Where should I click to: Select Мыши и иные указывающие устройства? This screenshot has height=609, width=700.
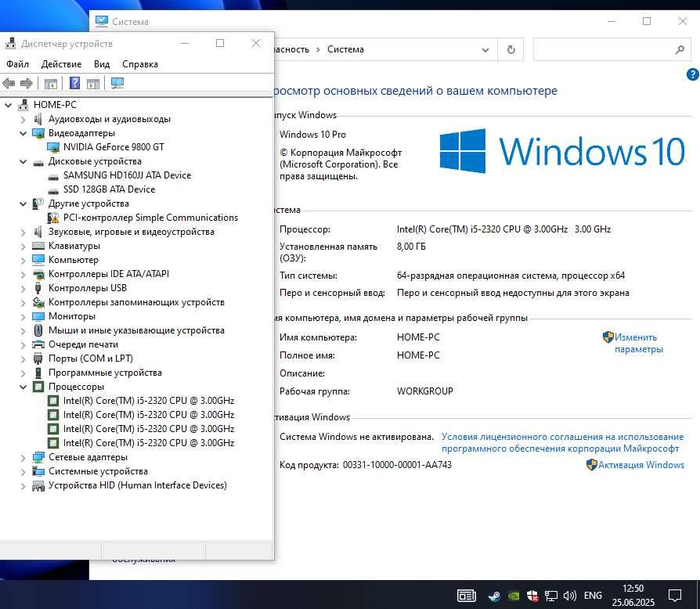(x=136, y=330)
